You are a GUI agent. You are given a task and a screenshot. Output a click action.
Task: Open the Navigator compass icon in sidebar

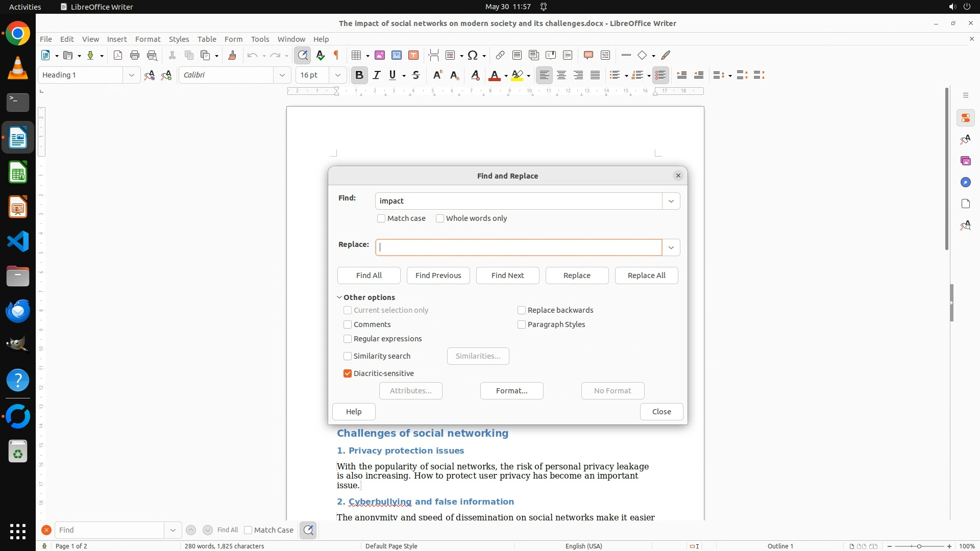965,182
